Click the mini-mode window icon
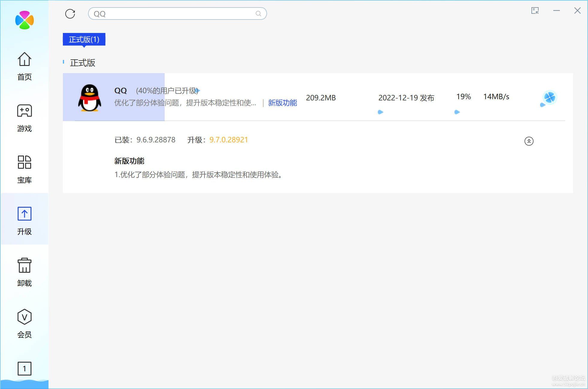This screenshot has height=389, width=588. (535, 11)
